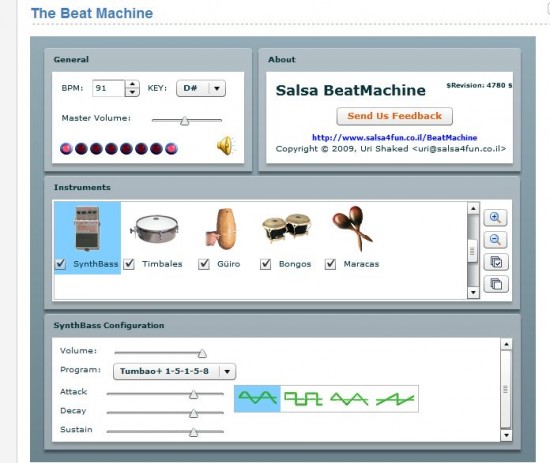The image size is (550, 463).
Task: Click the $Revision: 4780 text
Action: 479,85
